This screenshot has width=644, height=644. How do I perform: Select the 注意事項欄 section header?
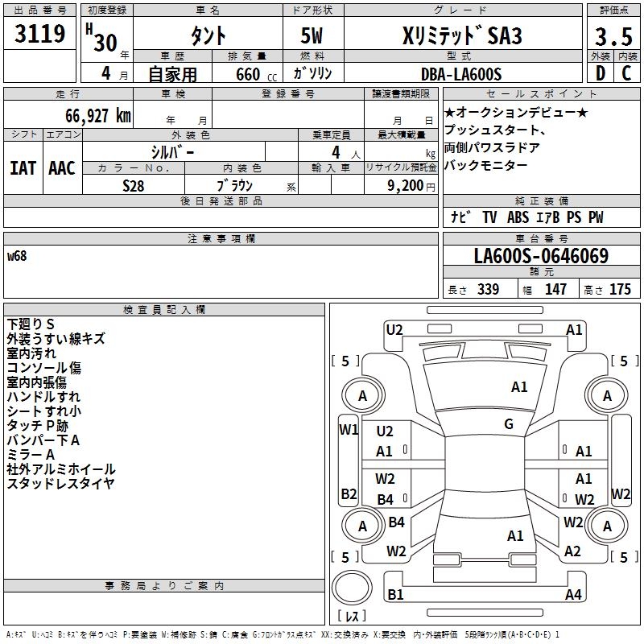coord(221,238)
